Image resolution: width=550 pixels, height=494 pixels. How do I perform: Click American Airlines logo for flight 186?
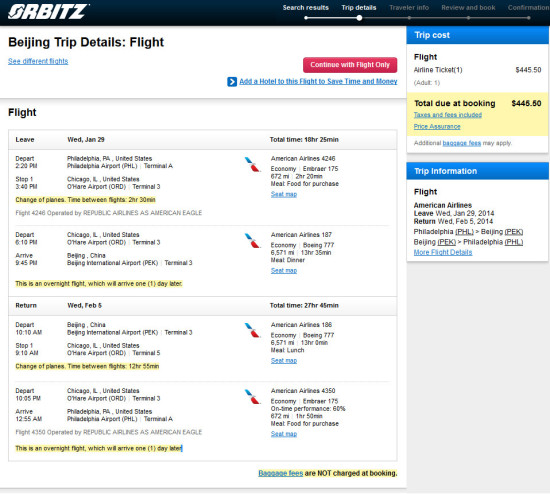tap(252, 331)
